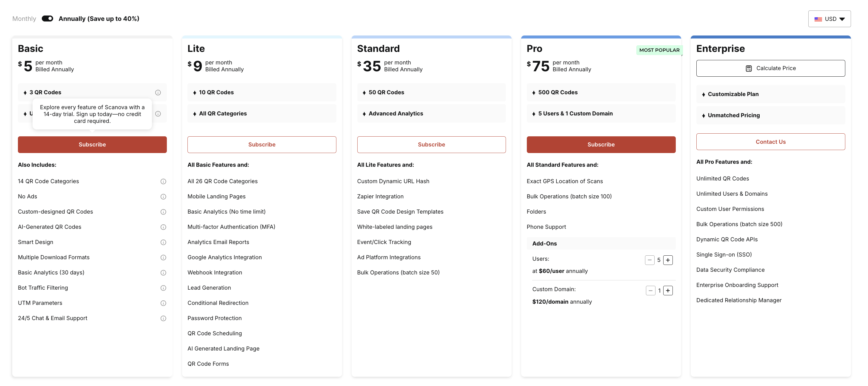The width and height of the screenshot is (868, 386).
Task: Open the USD currency dropdown
Action: [829, 19]
